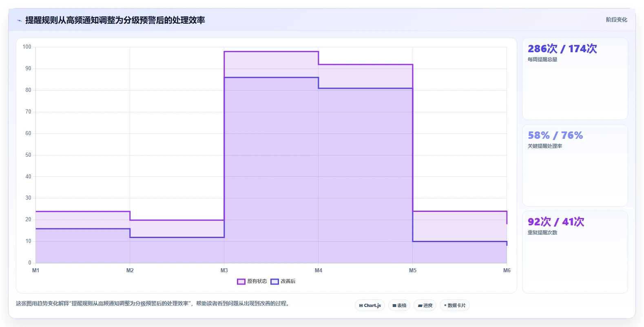
Task: Open the 92次 / 41次 stat card
Action: coord(575,252)
